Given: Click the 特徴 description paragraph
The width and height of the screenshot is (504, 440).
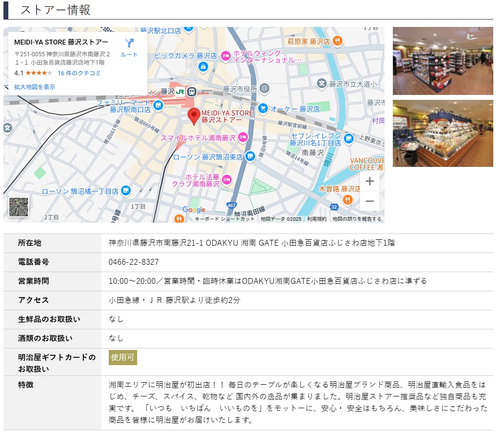Looking at the screenshot, I should pos(298,402).
